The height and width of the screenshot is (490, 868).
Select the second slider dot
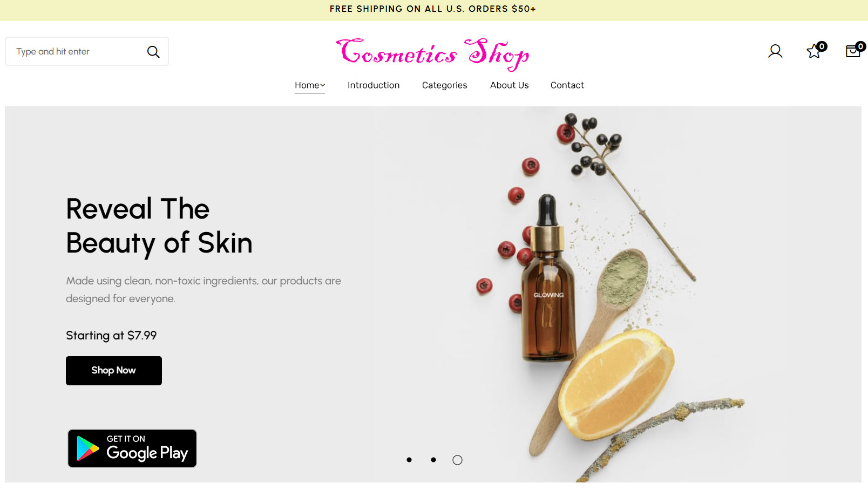tap(433, 460)
